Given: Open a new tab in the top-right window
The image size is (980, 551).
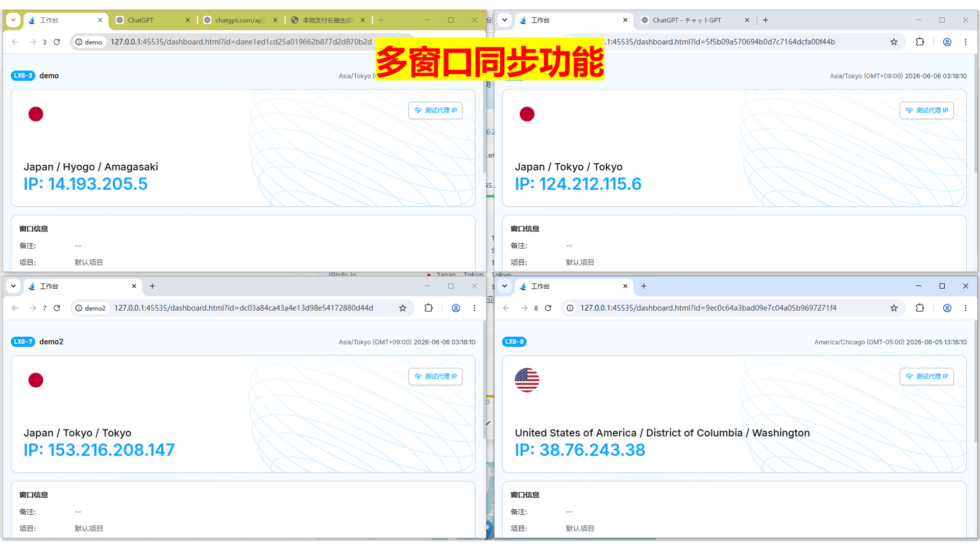Looking at the screenshot, I should click(x=765, y=20).
